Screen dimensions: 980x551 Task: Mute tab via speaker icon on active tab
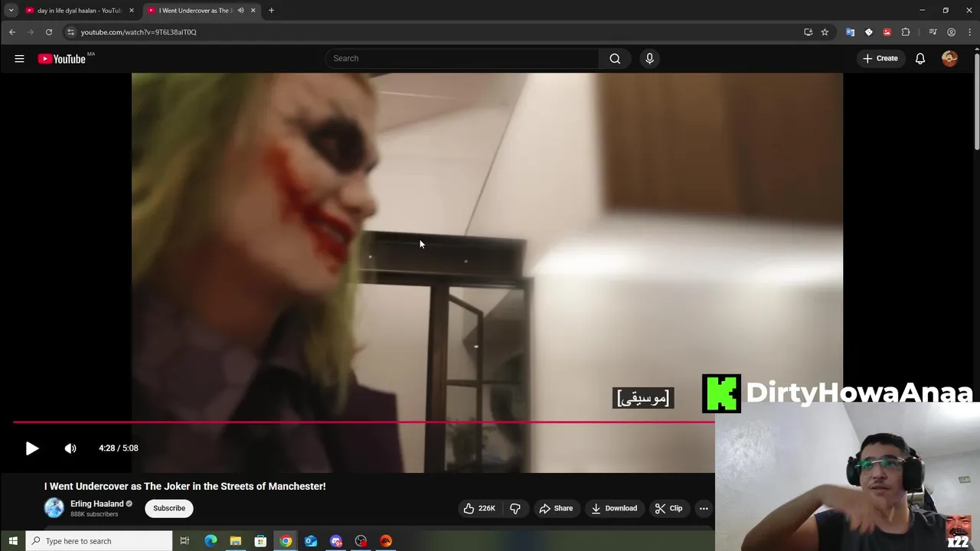pos(240,11)
